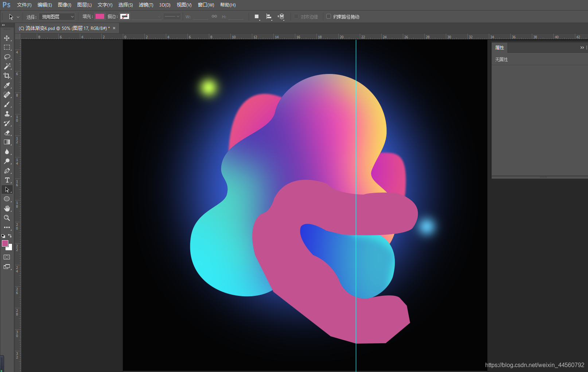Close the 流体渐变4.psd document tab
The width and height of the screenshot is (588, 372).
[114, 28]
